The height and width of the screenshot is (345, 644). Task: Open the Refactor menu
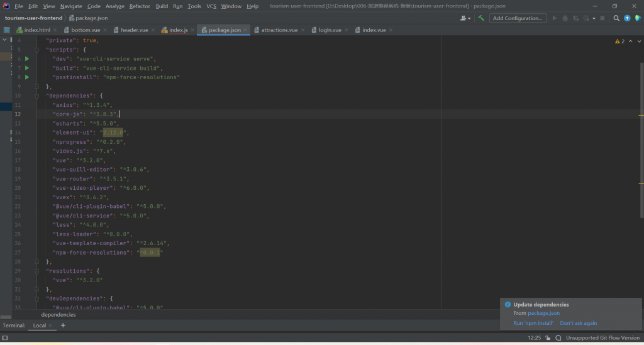coord(140,6)
